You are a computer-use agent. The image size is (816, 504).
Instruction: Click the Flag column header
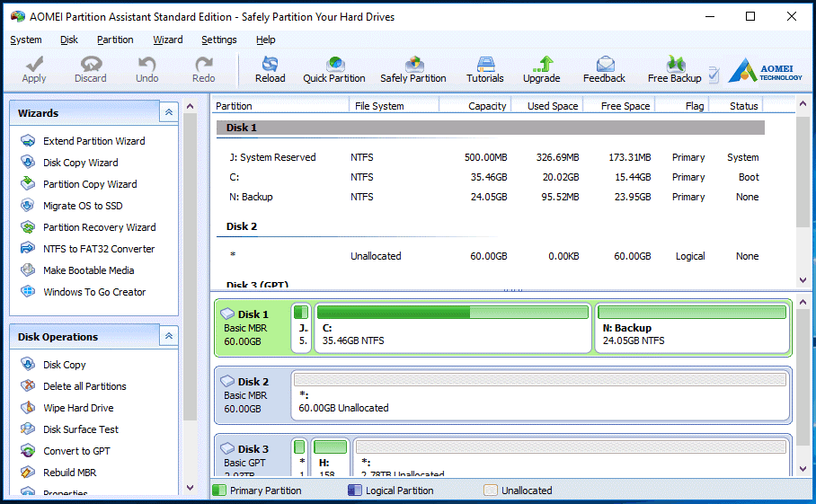coord(682,106)
